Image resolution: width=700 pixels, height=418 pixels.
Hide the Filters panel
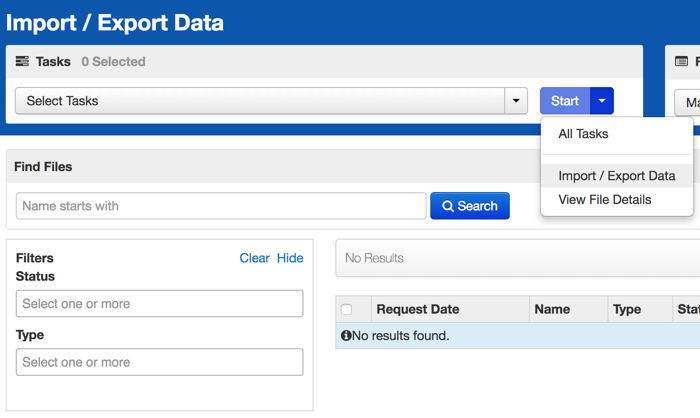pos(290,258)
